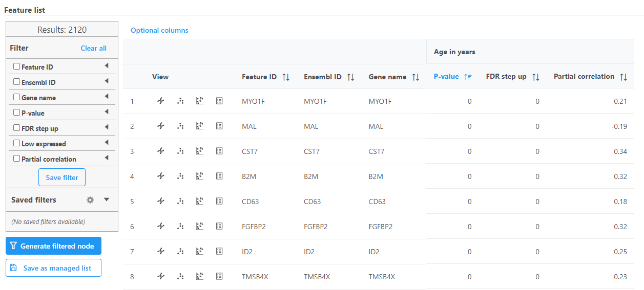Open extra details icon for B2M row
644x290 pixels.
pyautogui.click(x=219, y=176)
